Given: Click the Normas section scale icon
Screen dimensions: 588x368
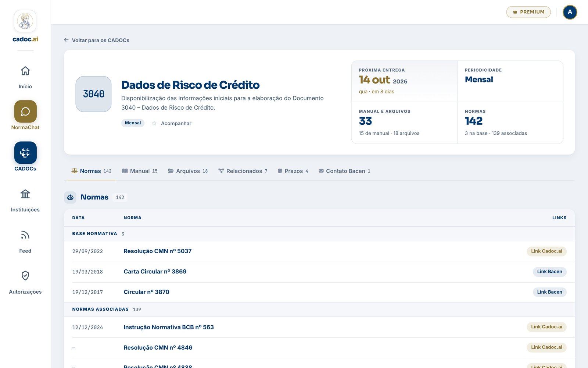Looking at the screenshot, I should 70,197.
